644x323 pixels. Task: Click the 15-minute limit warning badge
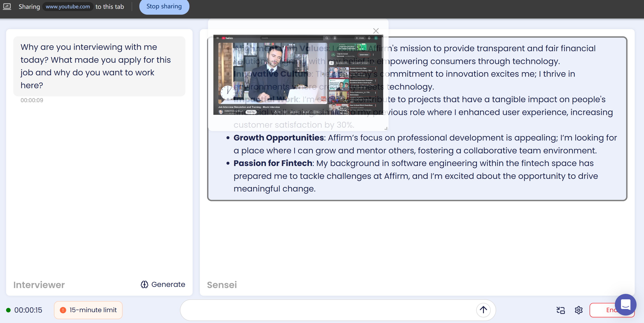[x=88, y=310]
